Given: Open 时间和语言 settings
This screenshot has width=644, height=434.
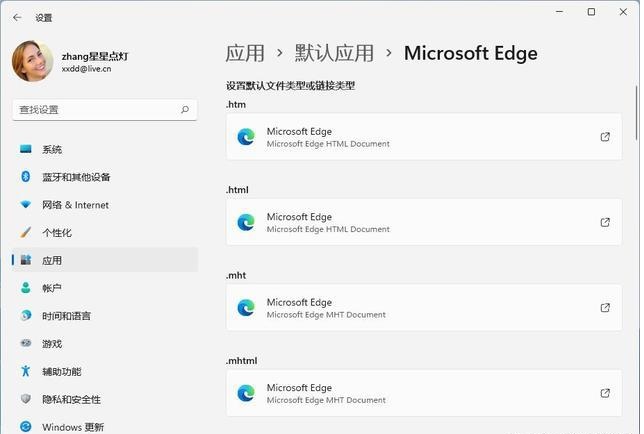Looking at the screenshot, I should click(x=105, y=316).
